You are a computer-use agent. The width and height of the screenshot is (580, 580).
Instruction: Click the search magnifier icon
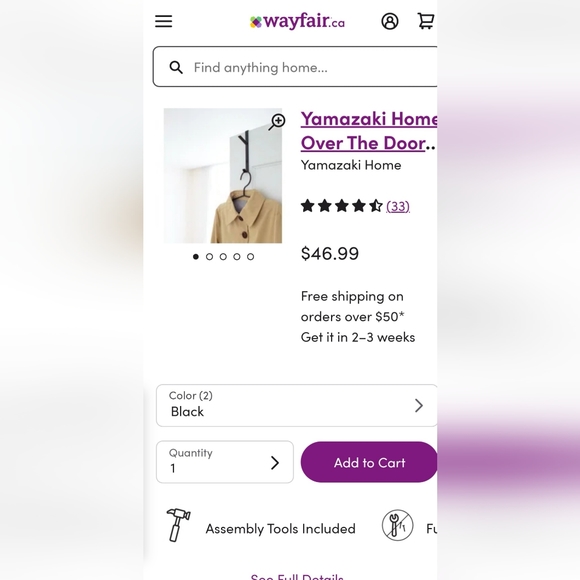176,67
